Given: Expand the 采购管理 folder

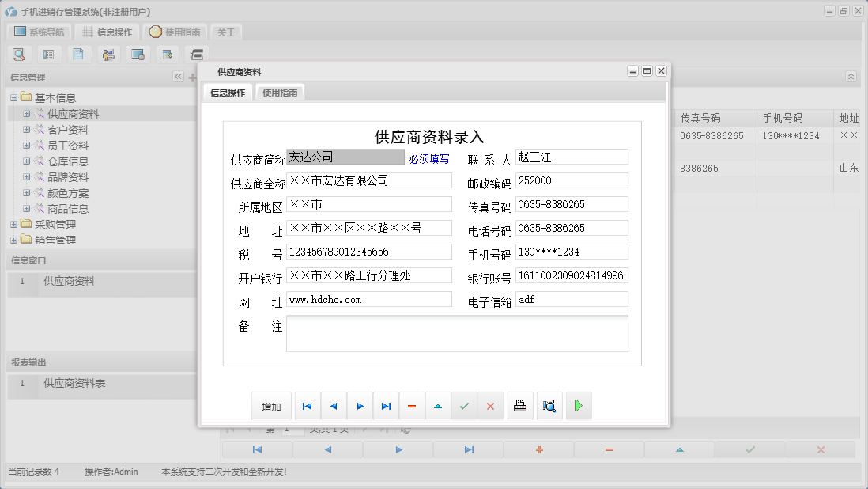Looking at the screenshot, I should (x=14, y=224).
